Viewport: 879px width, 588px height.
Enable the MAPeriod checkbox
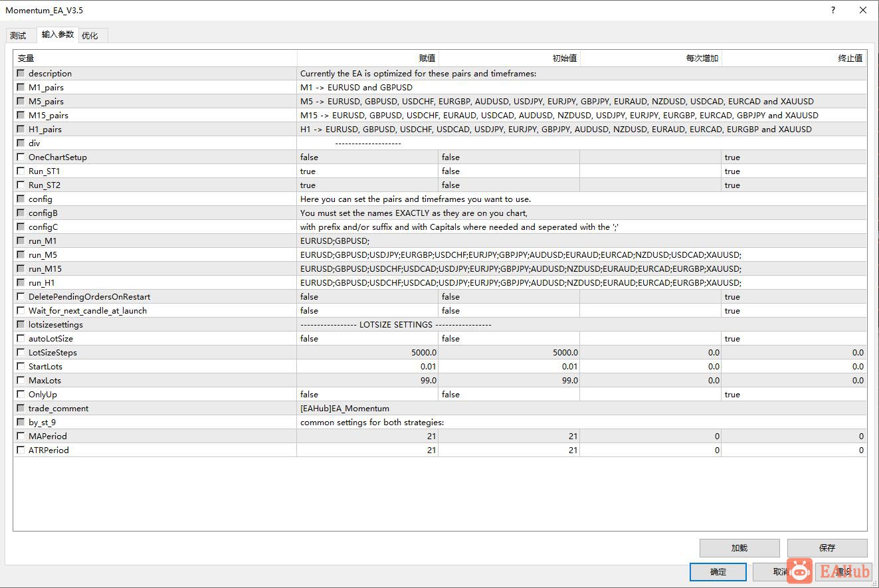tap(21, 436)
